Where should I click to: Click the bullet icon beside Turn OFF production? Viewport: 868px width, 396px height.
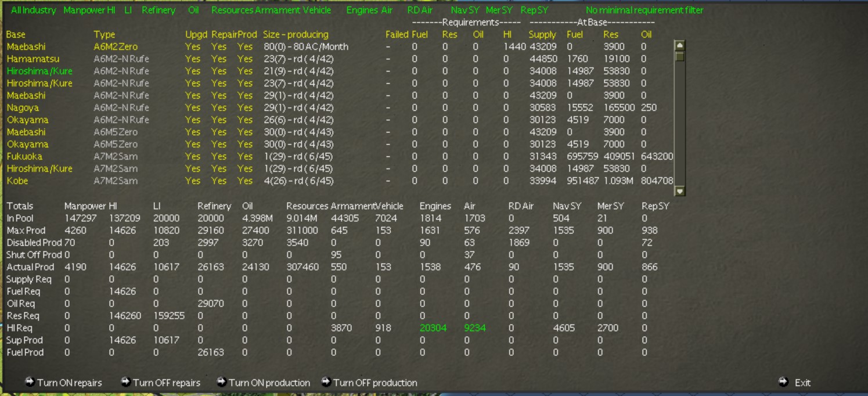326,382
